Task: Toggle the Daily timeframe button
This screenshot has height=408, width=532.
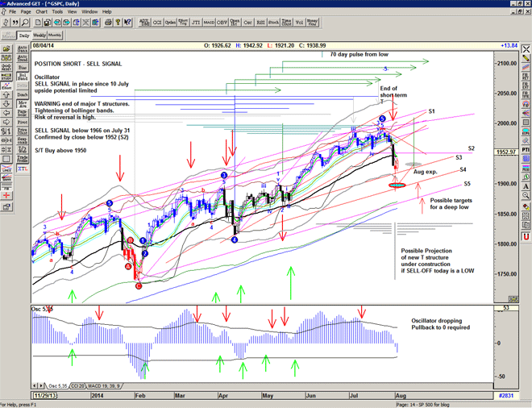Action: click(24, 36)
